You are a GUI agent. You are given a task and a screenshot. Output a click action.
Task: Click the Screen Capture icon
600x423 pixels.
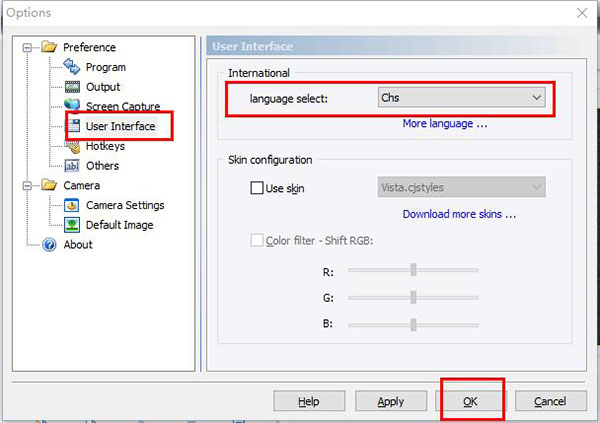(x=72, y=105)
